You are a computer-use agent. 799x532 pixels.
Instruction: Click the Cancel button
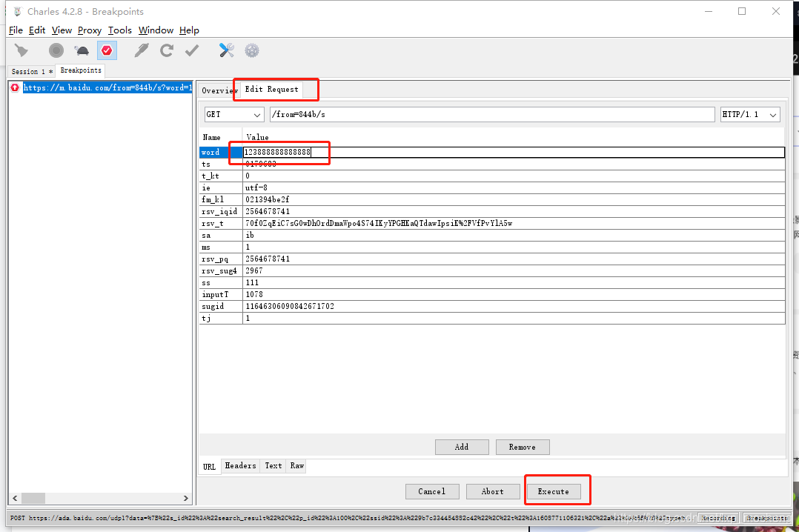point(432,491)
